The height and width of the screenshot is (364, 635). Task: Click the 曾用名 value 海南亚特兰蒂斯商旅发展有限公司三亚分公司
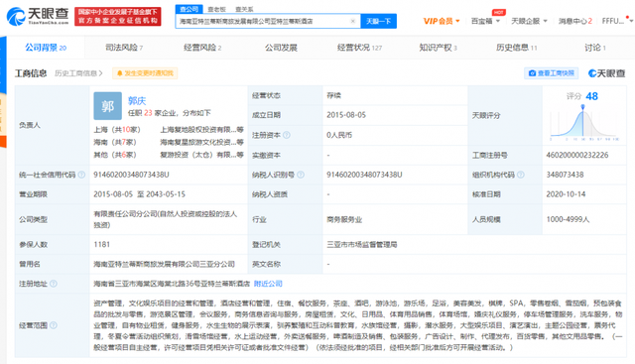point(164,264)
